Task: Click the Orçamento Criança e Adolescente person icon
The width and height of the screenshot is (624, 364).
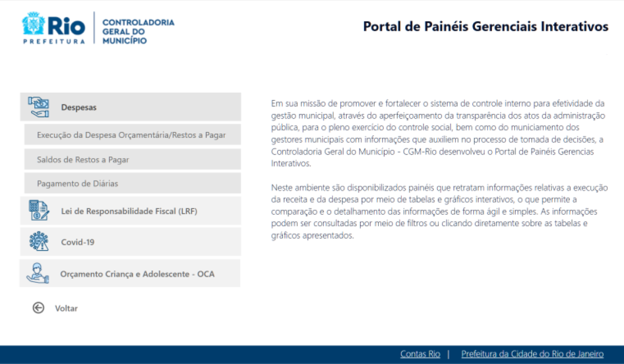Action: coord(38,273)
